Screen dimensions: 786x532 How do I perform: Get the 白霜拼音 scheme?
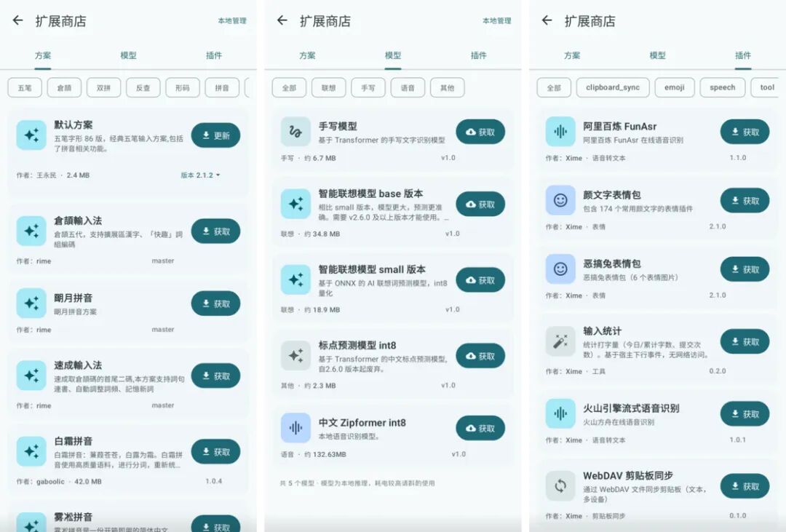pyautogui.click(x=215, y=452)
